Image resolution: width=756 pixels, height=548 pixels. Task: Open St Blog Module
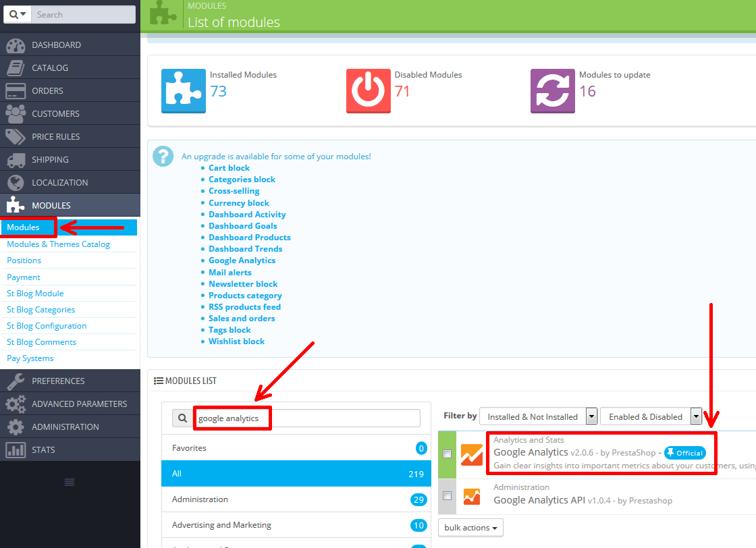35,294
